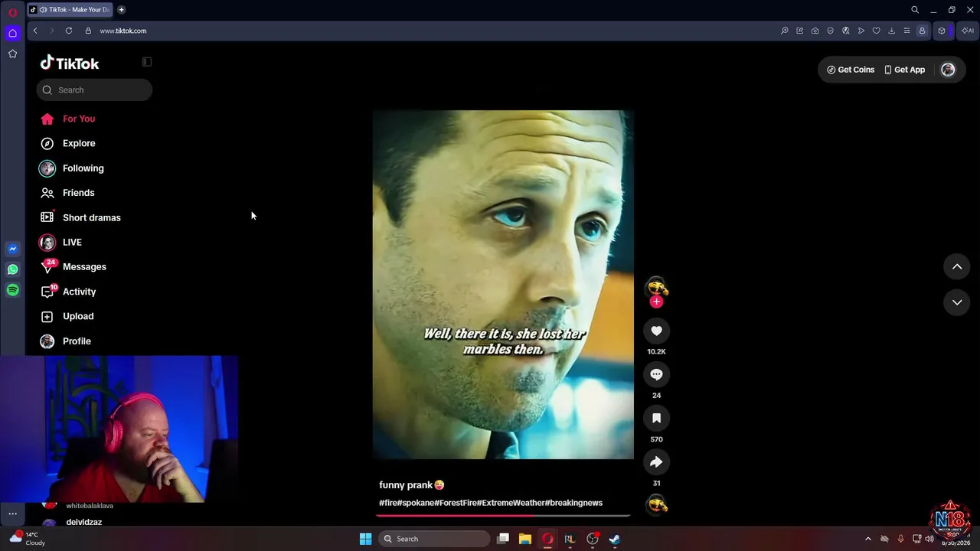Bookmark the video to favorites
980x551 pixels.
click(x=656, y=418)
